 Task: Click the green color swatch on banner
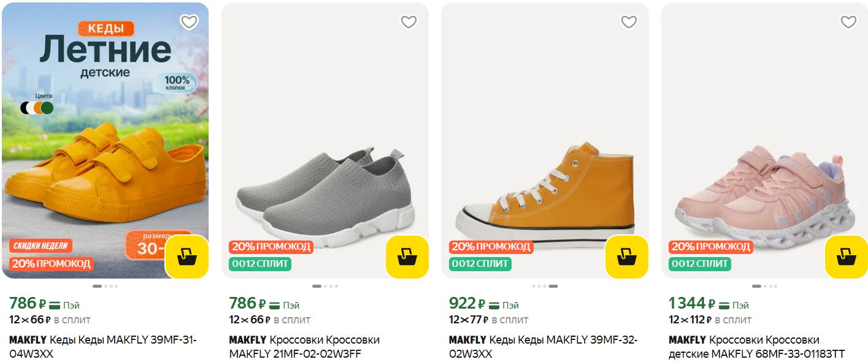tap(47, 108)
